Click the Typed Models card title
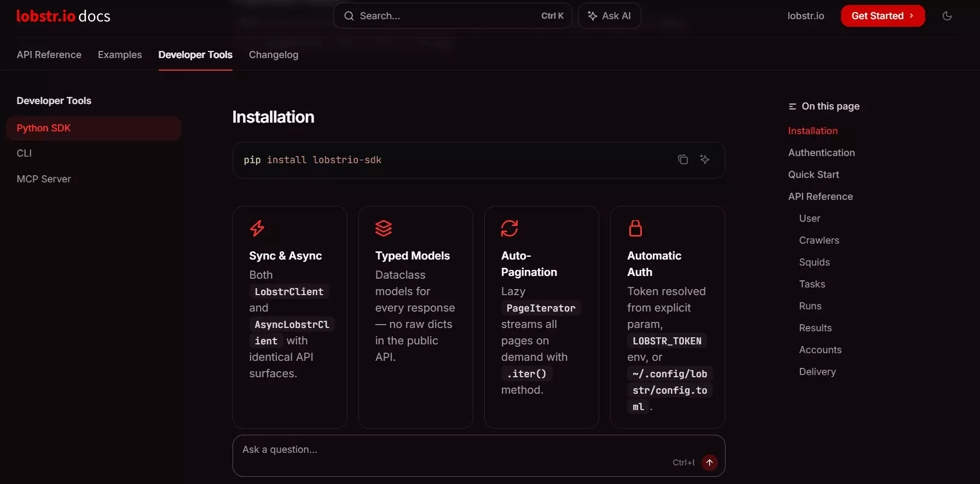The width and height of the screenshot is (980, 484). pos(413,256)
